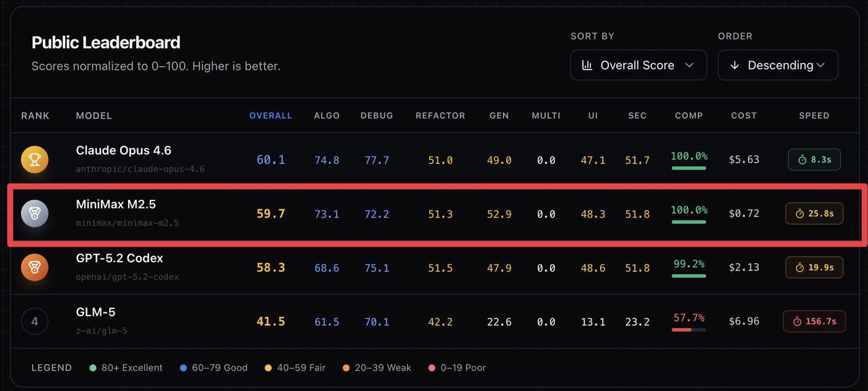
Task: Click the silver medal icon for MiniMax M2.5
Action: click(x=35, y=213)
